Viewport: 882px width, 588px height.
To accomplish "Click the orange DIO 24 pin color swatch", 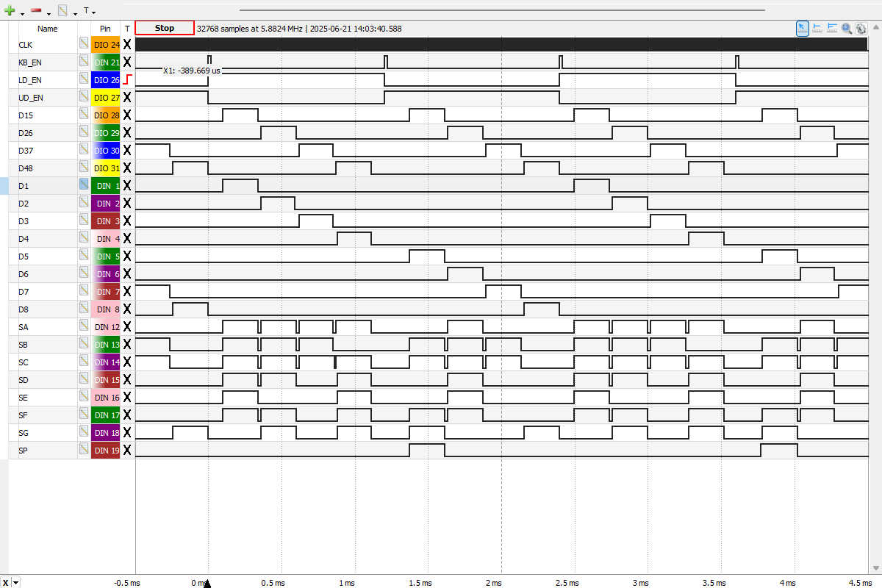I will point(105,44).
